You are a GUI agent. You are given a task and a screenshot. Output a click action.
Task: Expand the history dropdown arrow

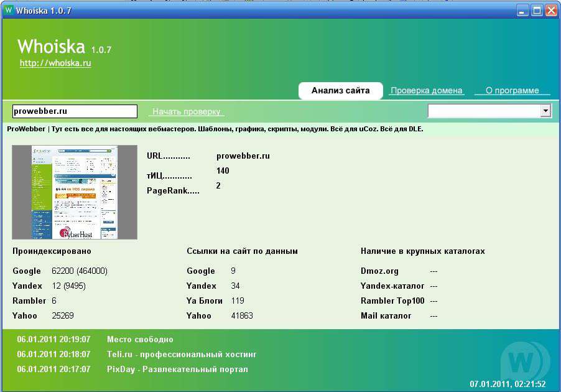pyautogui.click(x=545, y=111)
